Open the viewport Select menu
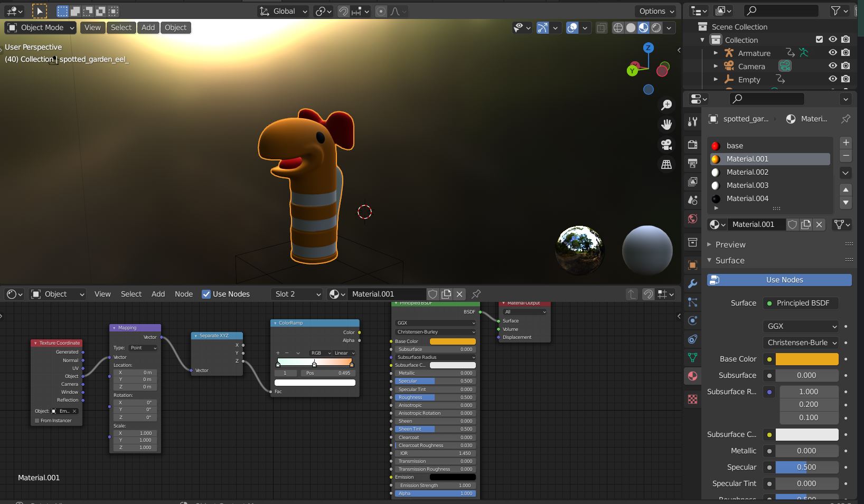Viewport: 864px width, 504px height. 121,27
